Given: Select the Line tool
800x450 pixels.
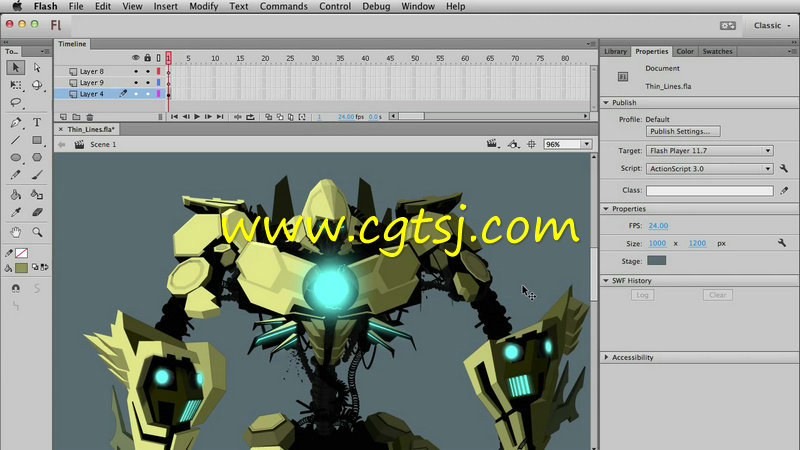Looking at the screenshot, I should [16, 140].
